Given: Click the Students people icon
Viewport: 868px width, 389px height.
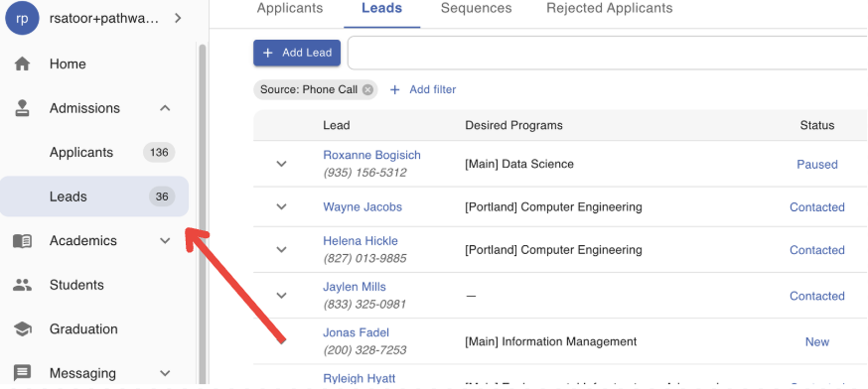Looking at the screenshot, I should tap(22, 285).
